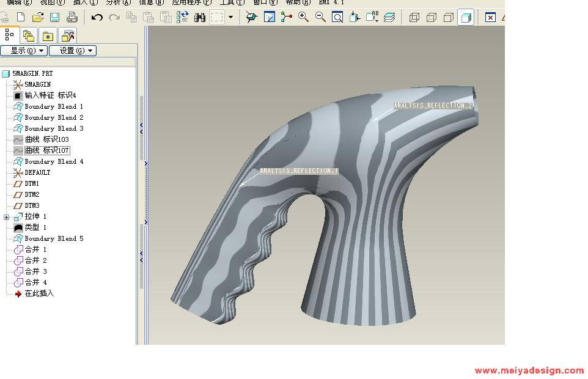Click the Zoom Out magnifier icon

click(x=320, y=17)
